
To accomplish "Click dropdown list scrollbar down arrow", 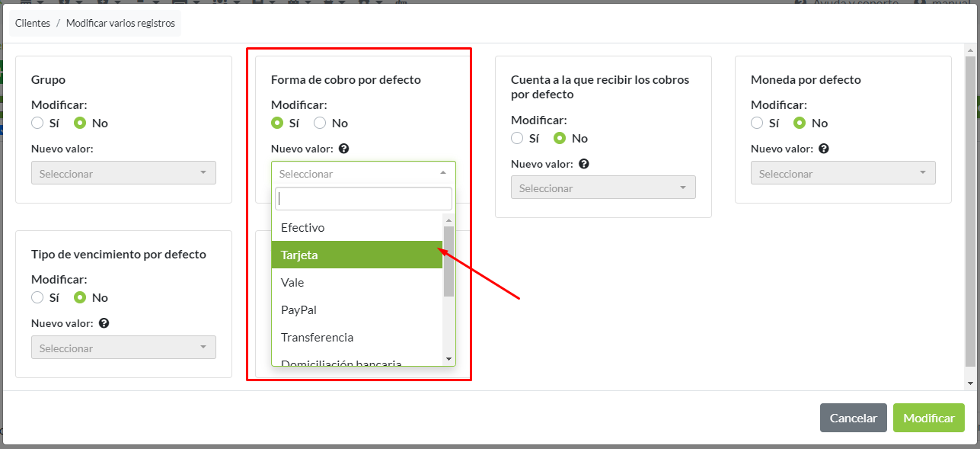I will click(x=449, y=358).
